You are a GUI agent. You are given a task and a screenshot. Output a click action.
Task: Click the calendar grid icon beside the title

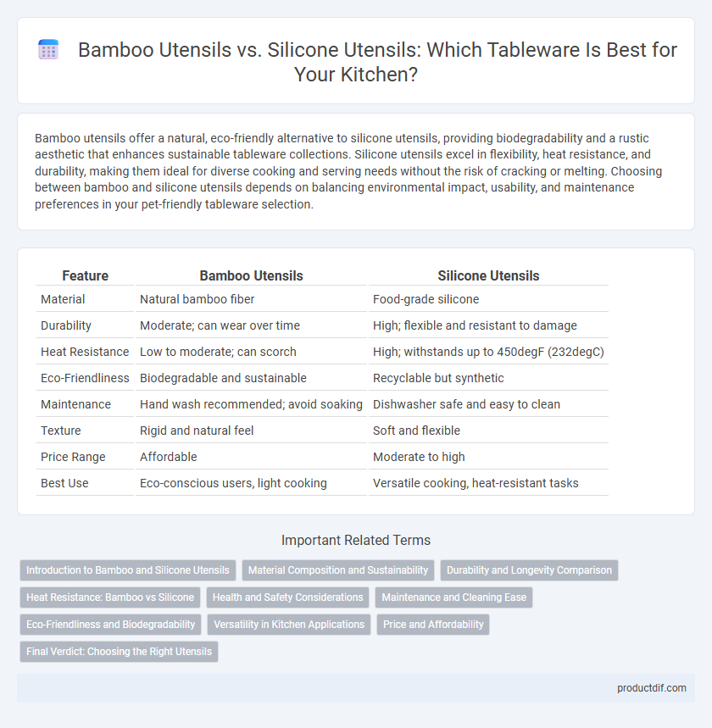[x=48, y=50]
